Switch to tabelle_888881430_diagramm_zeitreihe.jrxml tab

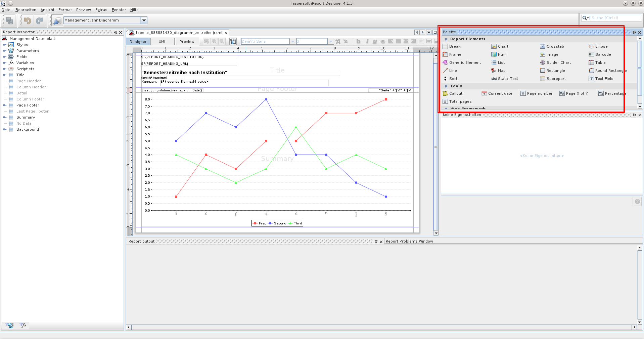point(179,33)
